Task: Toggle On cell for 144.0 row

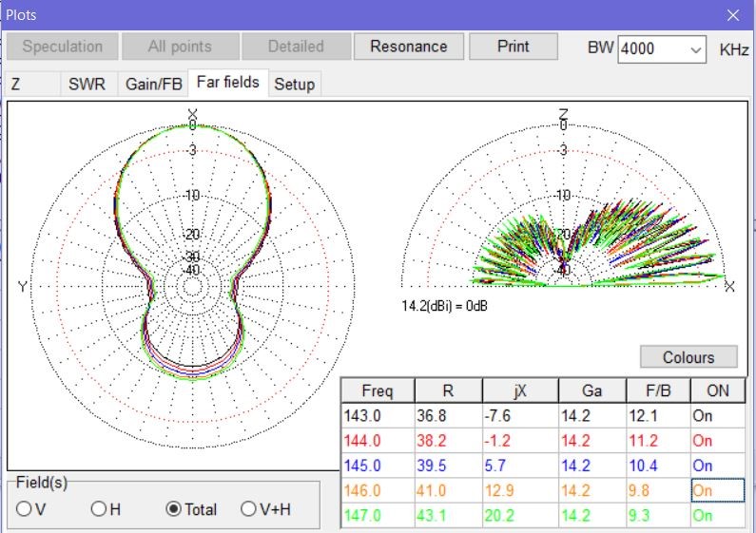Action: (x=718, y=441)
